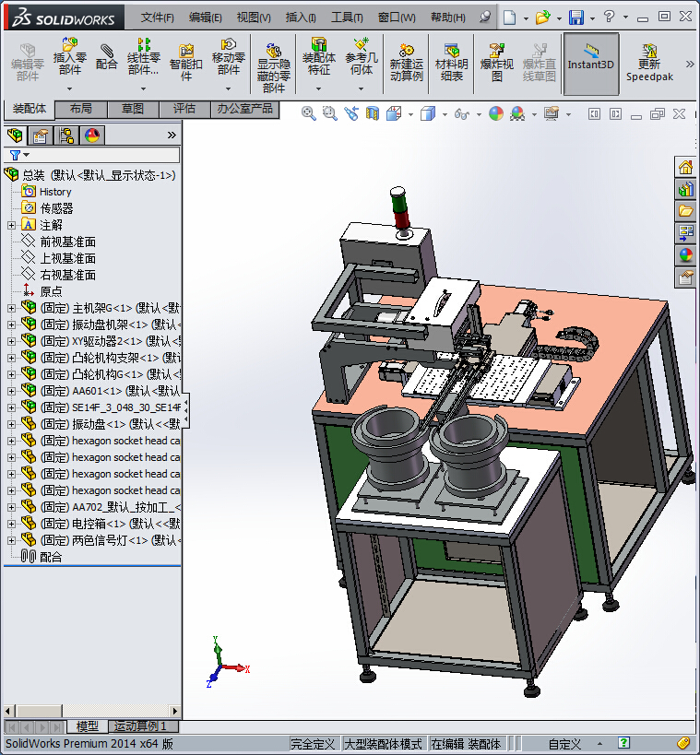Click 显示隐藏的零部件 (Show Hidden Components)

pyautogui.click(x=273, y=67)
